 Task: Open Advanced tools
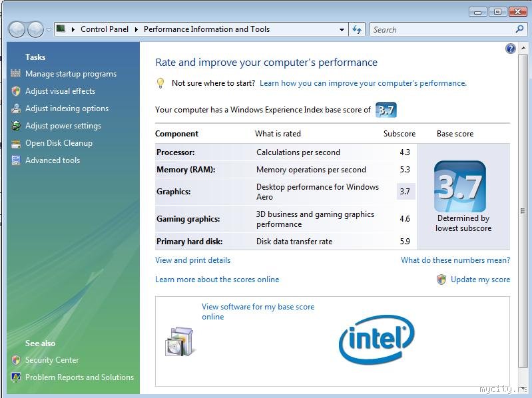tap(53, 160)
